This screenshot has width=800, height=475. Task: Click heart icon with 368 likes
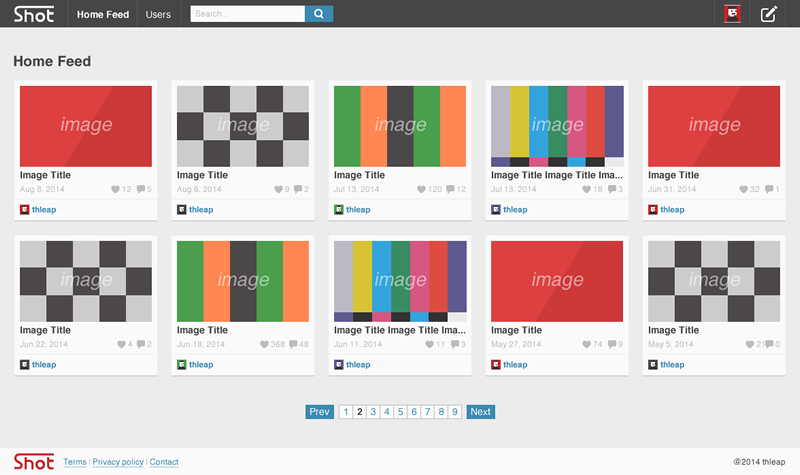point(264,344)
